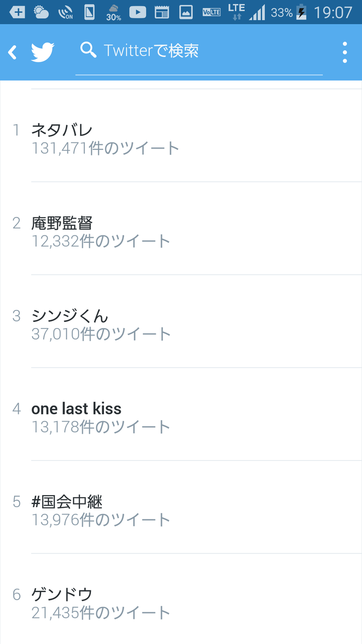Select the シンジくん trending topic
The image size is (362, 644).
pyautogui.click(x=181, y=321)
